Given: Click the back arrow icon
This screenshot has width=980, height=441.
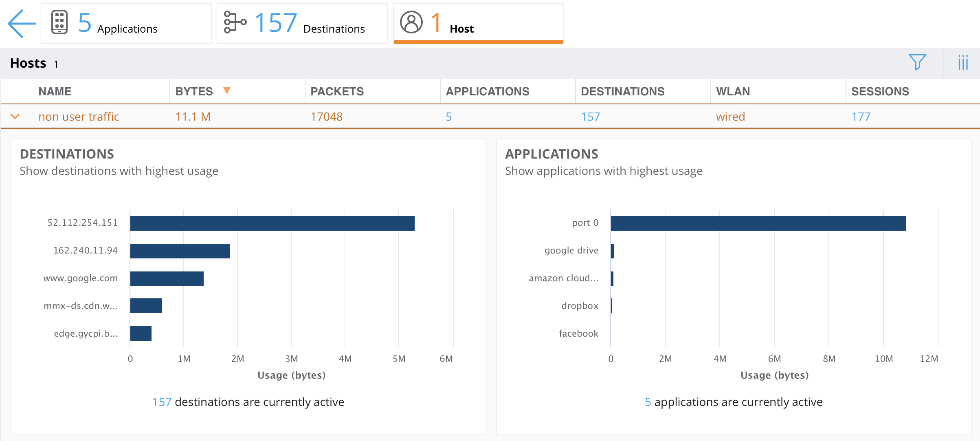Looking at the screenshot, I should 22,24.
